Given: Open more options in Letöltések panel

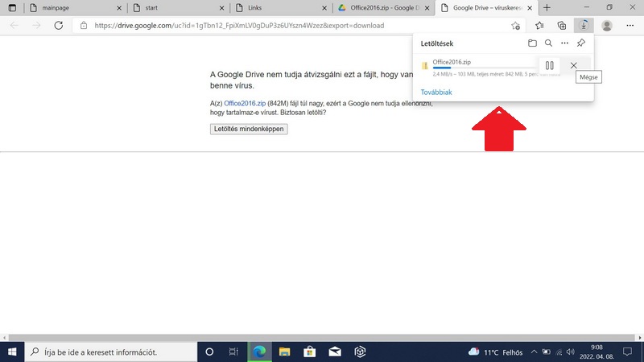Looking at the screenshot, I should (x=565, y=43).
